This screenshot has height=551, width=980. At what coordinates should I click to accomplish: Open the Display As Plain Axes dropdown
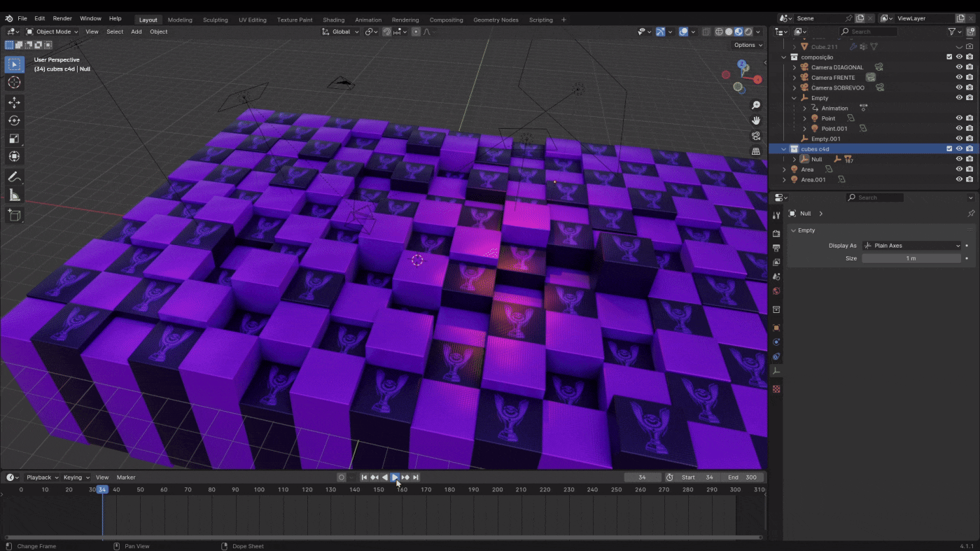[x=911, y=246]
